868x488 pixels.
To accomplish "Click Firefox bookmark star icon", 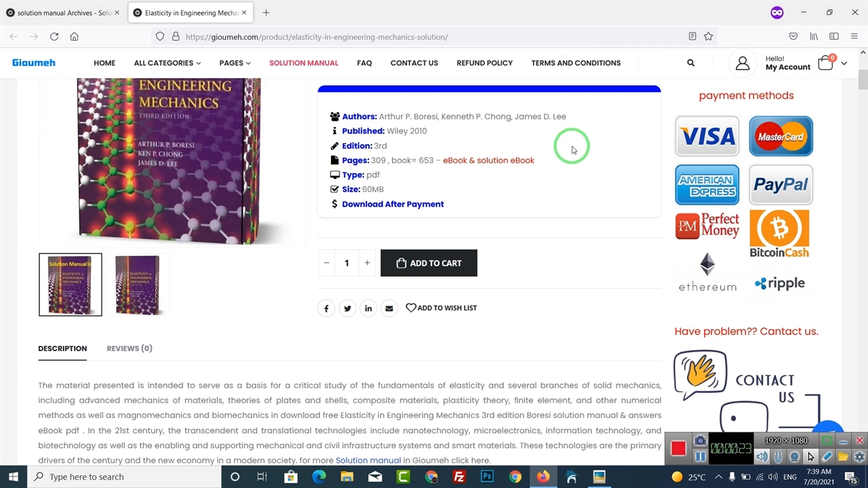I will (x=708, y=37).
